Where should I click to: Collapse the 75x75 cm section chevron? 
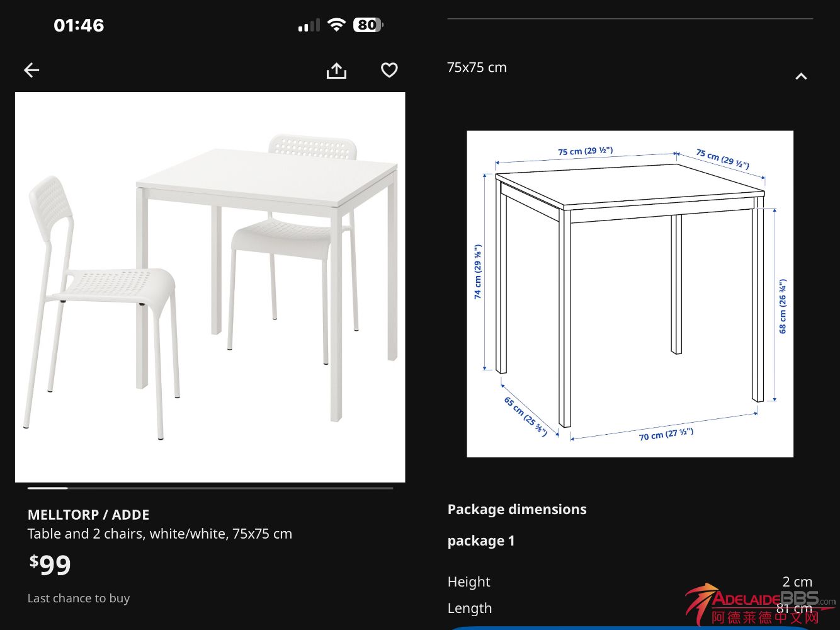800,76
